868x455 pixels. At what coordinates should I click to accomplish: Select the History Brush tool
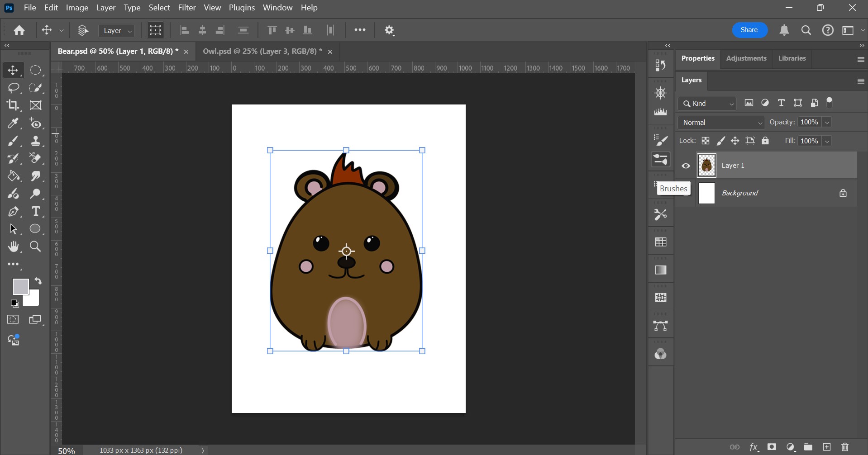13,158
